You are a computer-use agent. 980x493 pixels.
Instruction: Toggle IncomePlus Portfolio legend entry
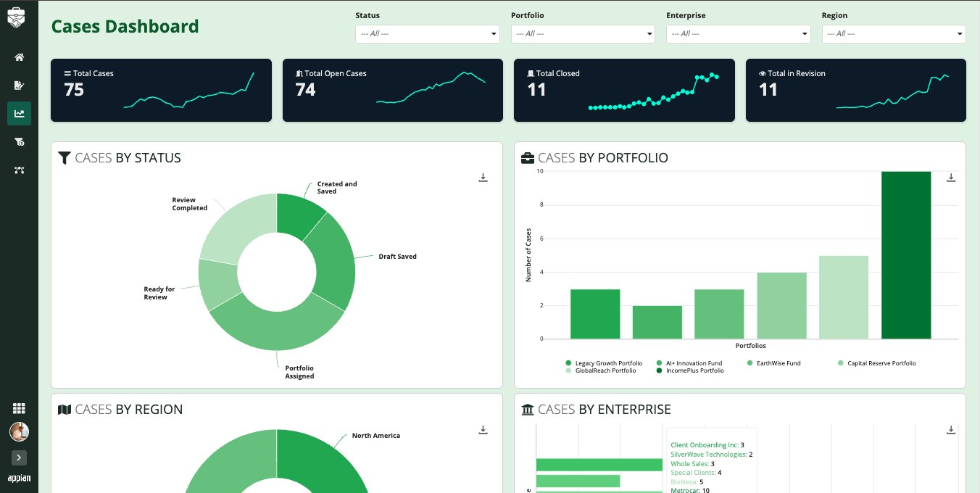[689, 370]
